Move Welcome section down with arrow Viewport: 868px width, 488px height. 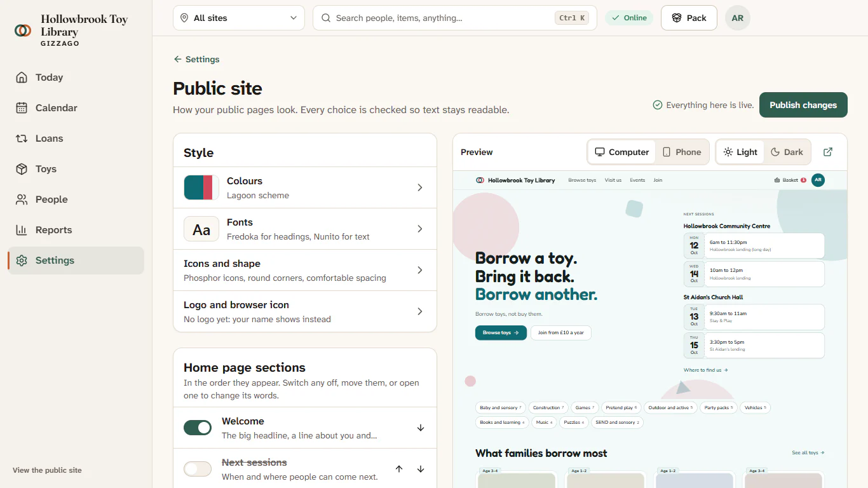coord(421,428)
